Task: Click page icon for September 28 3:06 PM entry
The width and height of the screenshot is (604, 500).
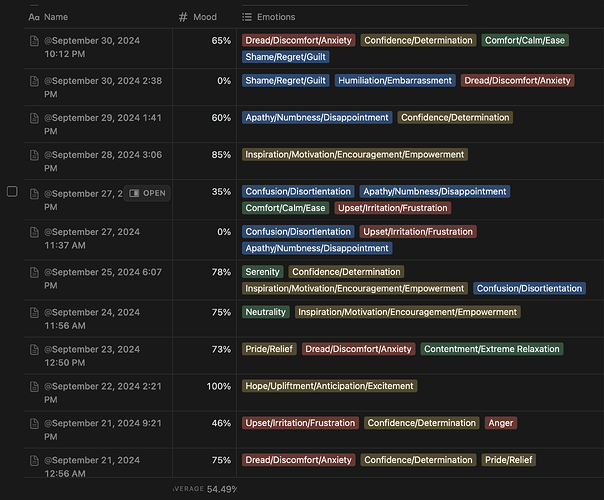Action: pos(34,155)
